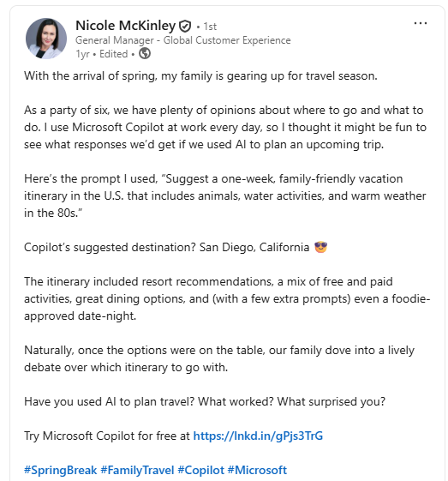Click the sunglasses emoji after California
This screenshot has height=481, width=448.
point(321,247)
